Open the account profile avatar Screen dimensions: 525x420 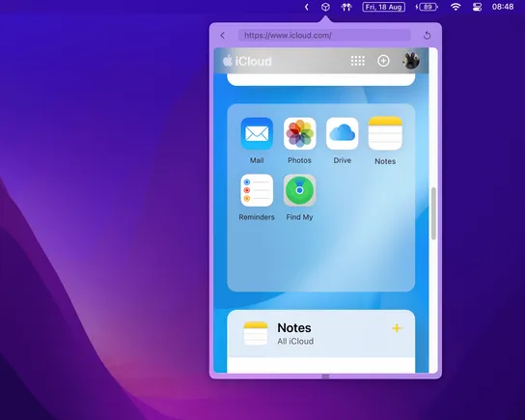click(x=411, y=61)
